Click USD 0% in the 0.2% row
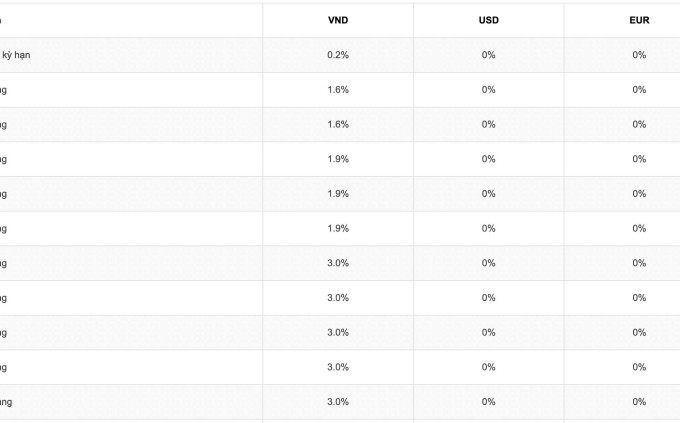680x423 pixels. 488,55
